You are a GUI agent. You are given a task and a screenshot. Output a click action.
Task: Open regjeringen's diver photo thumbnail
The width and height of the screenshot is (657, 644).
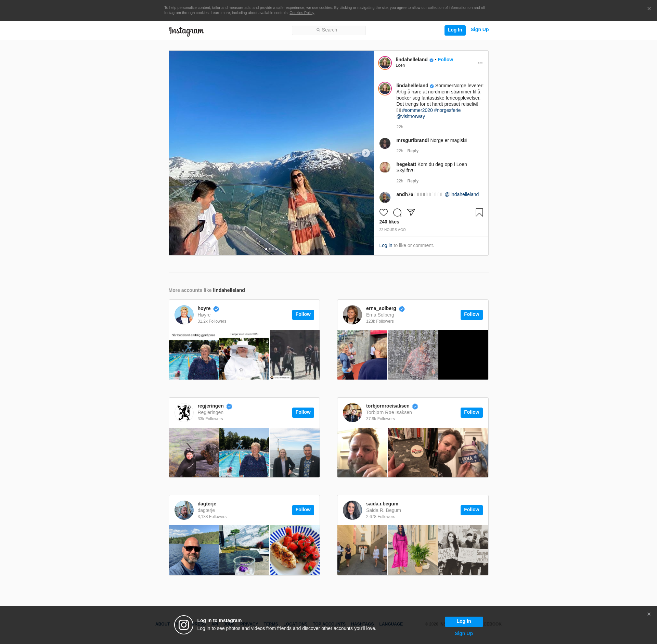pyautogui.click(x=194, y=452)
